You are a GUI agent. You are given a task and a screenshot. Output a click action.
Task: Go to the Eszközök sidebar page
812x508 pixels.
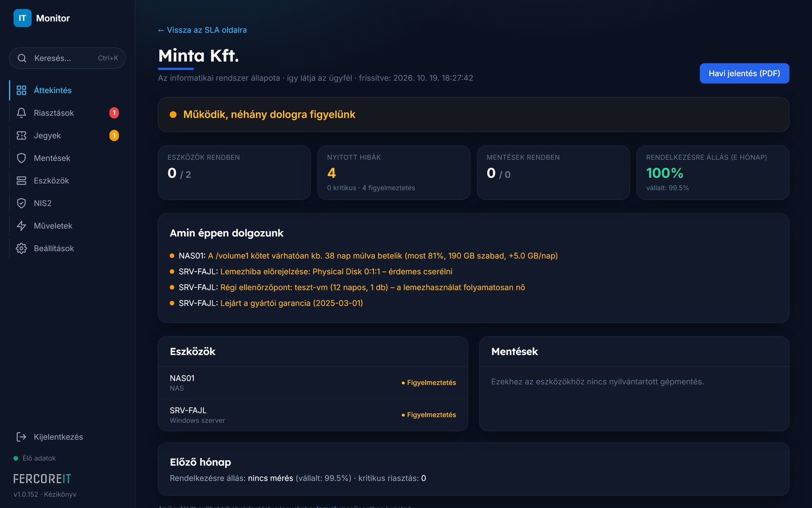click(67, 181)
